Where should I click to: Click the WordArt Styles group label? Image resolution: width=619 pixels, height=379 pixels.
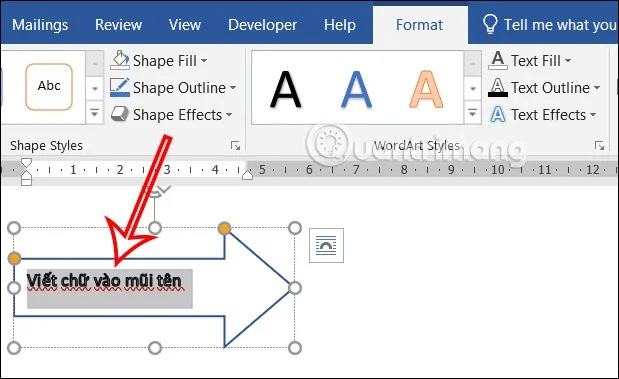coord(417,146)
